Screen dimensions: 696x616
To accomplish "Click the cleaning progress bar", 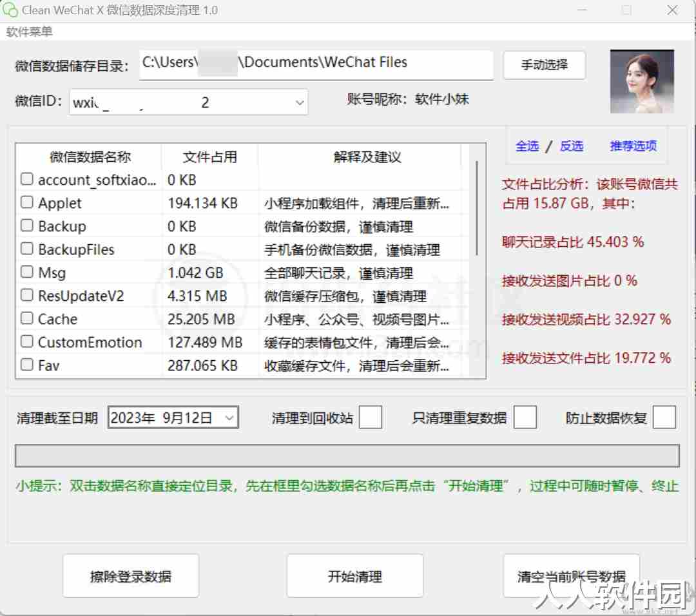I will (x=347, y=456).
